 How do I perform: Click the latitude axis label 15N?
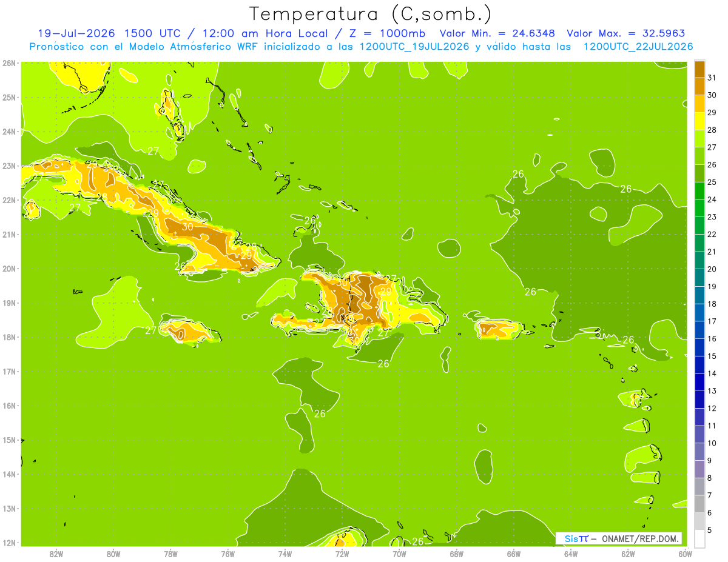[8, 440]
